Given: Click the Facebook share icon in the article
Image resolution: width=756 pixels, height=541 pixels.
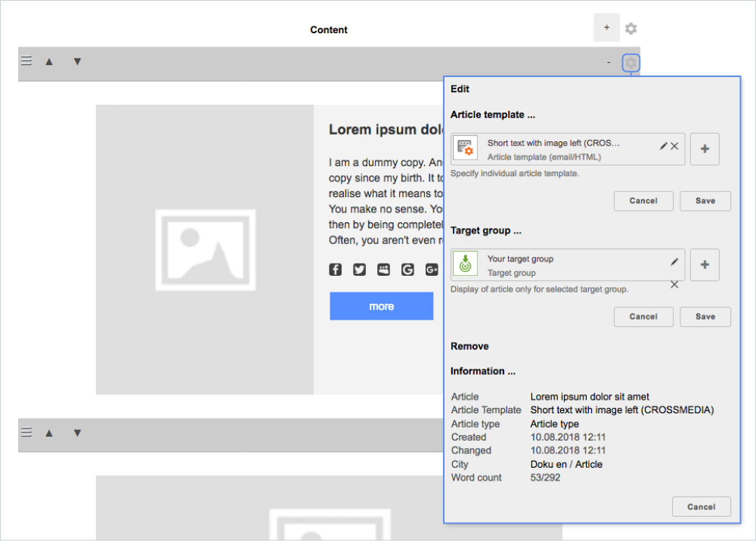Looking at the screenshot, I should point(335,270).
